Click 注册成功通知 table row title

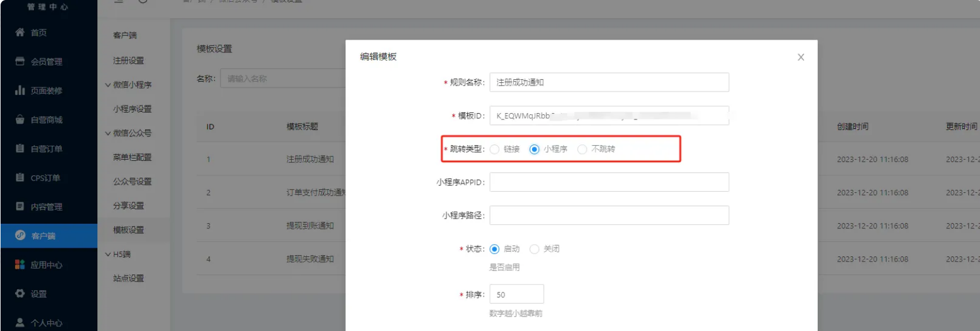pos(310,159)
